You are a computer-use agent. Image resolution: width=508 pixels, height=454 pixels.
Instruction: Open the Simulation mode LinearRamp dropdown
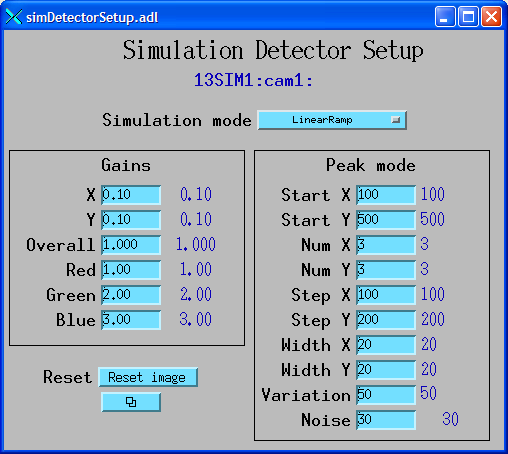click(332, 120)
